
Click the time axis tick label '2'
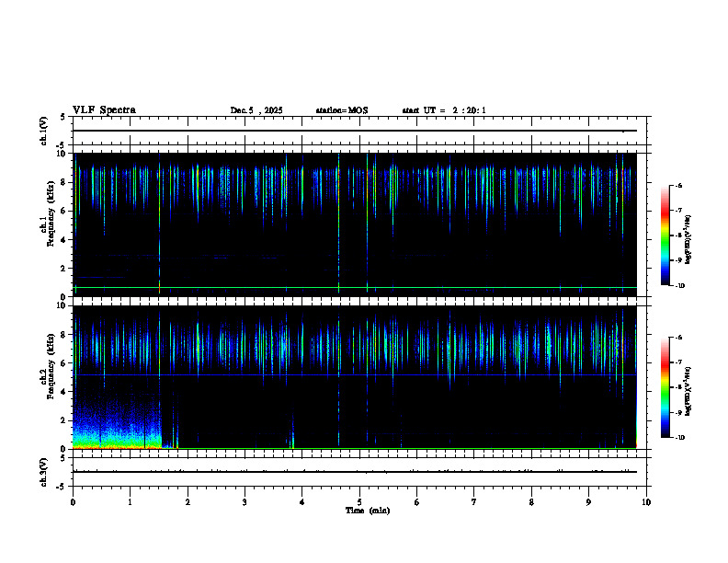click(x=188, y=502)
